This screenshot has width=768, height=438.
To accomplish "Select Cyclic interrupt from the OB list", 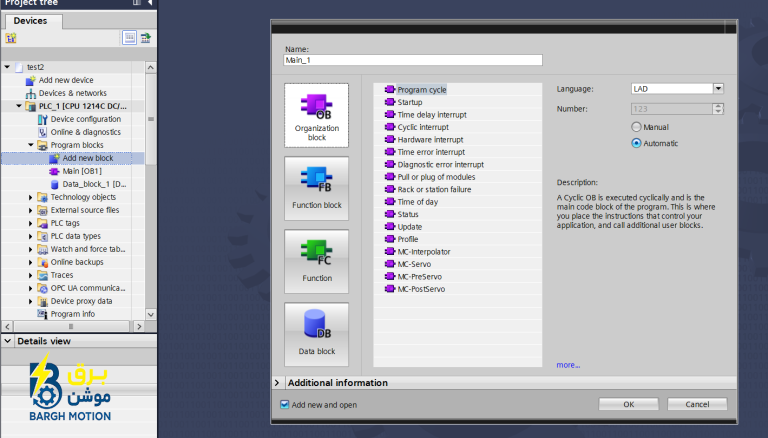I will tap(423, 127).
